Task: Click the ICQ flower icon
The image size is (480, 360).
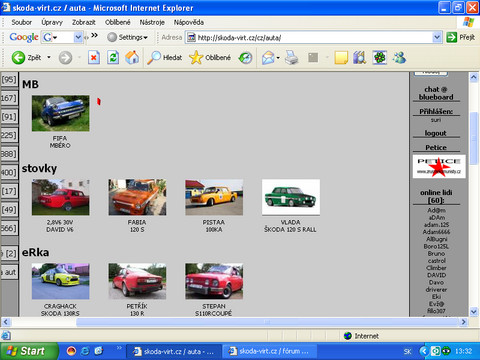Action: tap(380, 58)
